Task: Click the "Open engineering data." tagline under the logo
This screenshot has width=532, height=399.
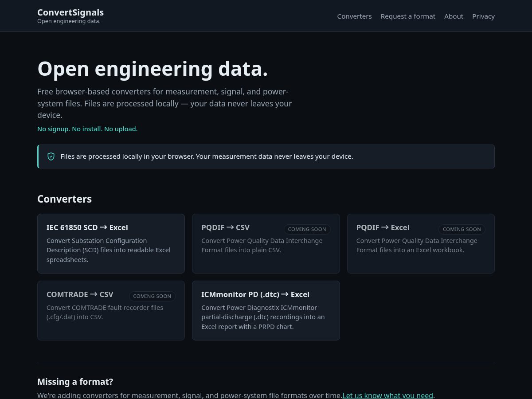Action: click(x=69, y=21)
